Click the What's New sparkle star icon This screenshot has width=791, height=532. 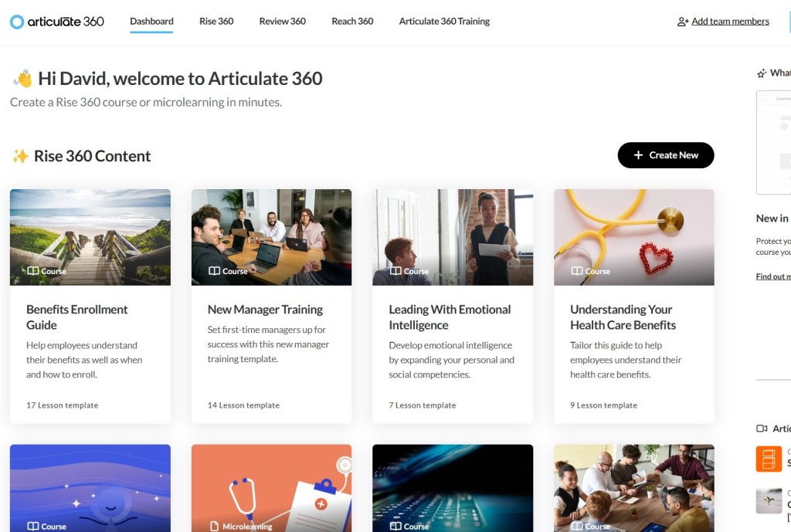762,73
